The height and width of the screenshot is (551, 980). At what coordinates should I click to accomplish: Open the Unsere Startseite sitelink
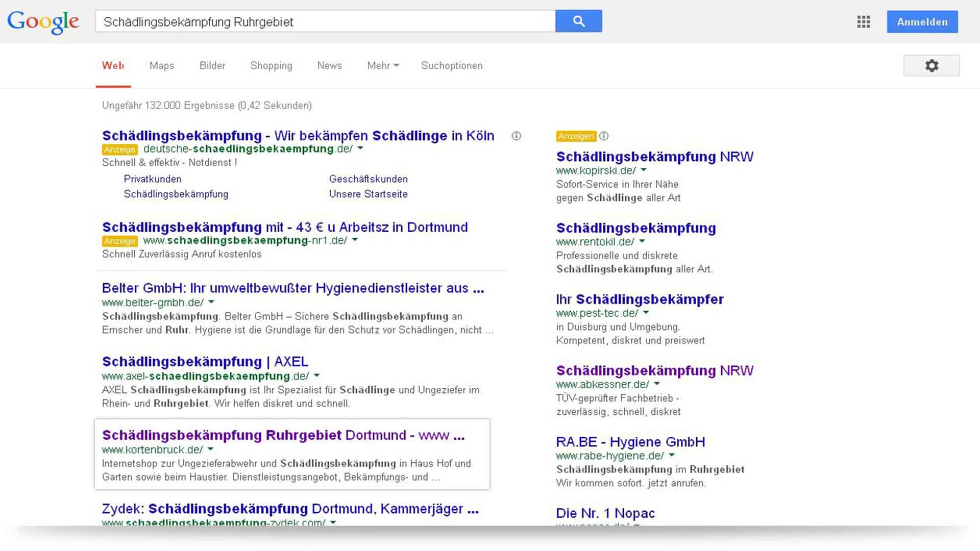369,194
